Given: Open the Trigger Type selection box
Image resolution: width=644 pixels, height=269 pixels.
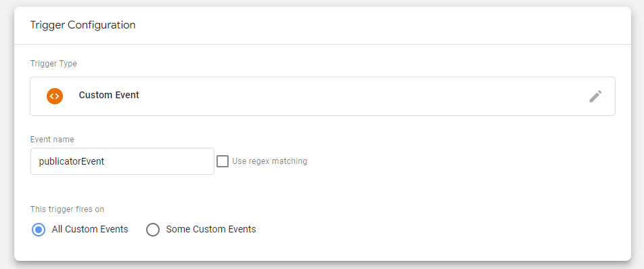Looking at the screenshot, I should [x=323, y=96].
